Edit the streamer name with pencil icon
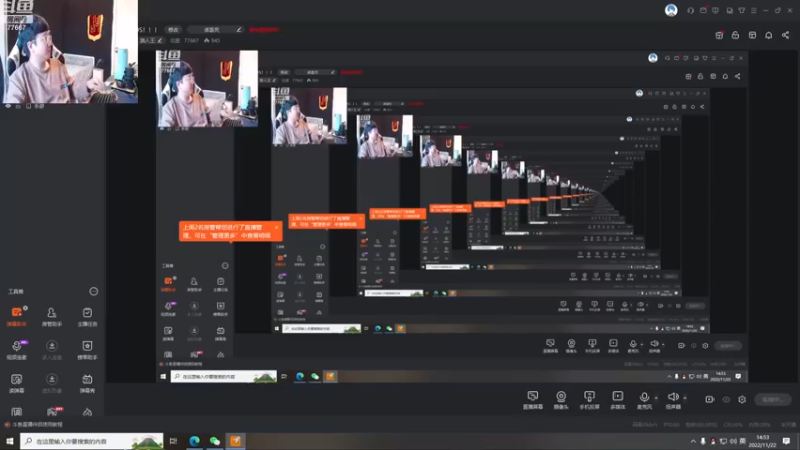 pyautogui.click(x=160, y=40)
